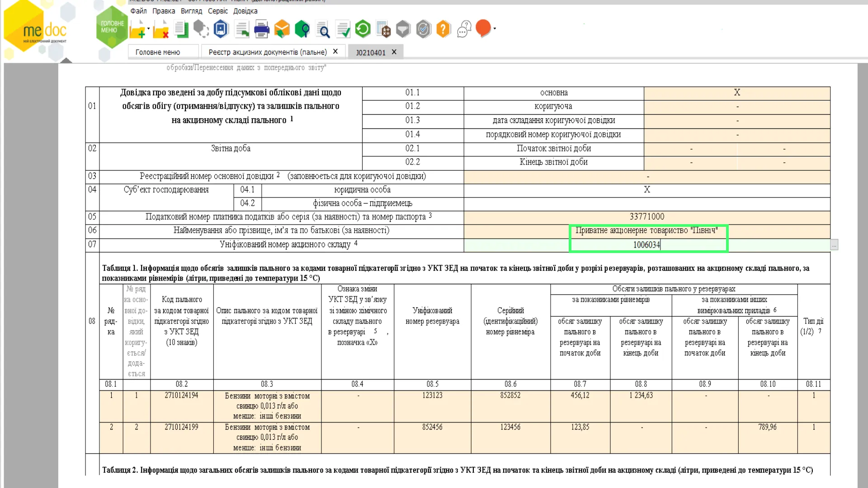Viewport: 868px width, 488px height.
Task: Click fuel code cell 2710124199
Action: click(x=181, y=438)
